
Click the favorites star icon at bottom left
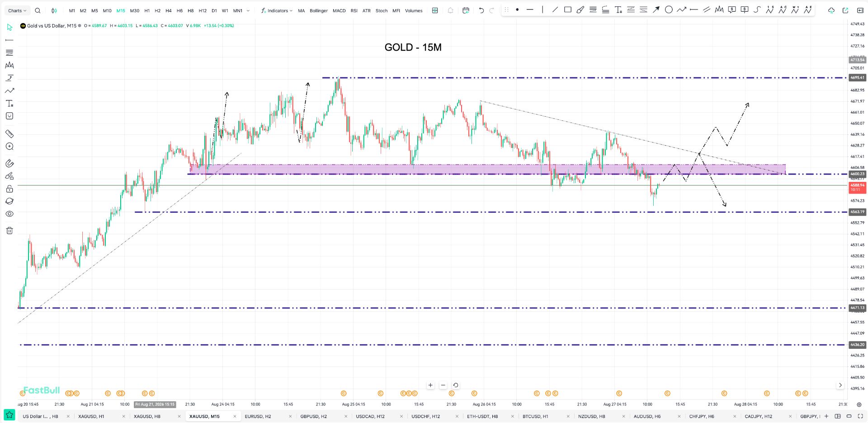(9, 415)
